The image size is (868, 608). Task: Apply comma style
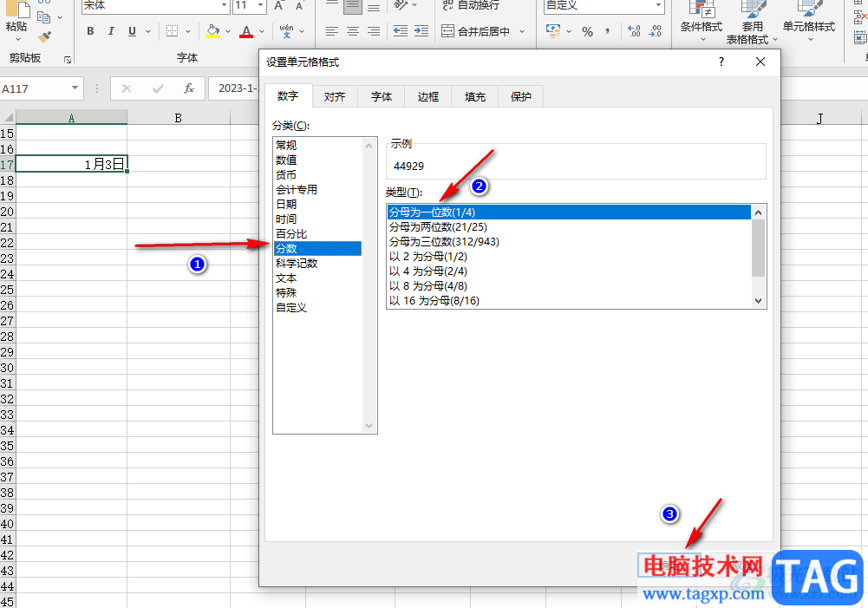[607, 31]
